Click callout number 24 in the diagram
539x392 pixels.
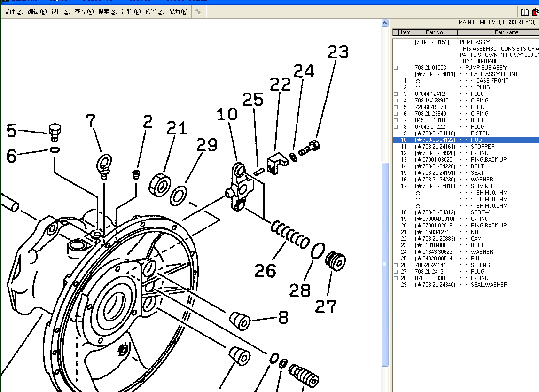[304, 71]
